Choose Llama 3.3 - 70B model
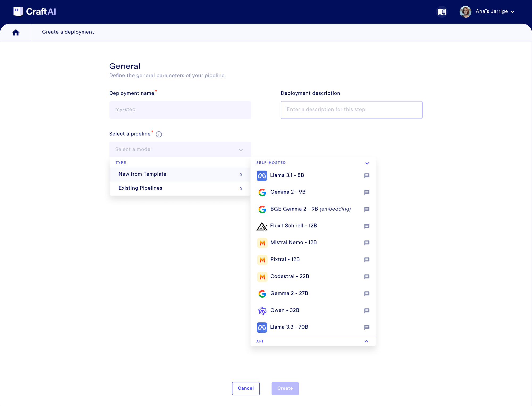Image resolution: width=532 pixels, height=406 pixels. (x=313, y=327)
